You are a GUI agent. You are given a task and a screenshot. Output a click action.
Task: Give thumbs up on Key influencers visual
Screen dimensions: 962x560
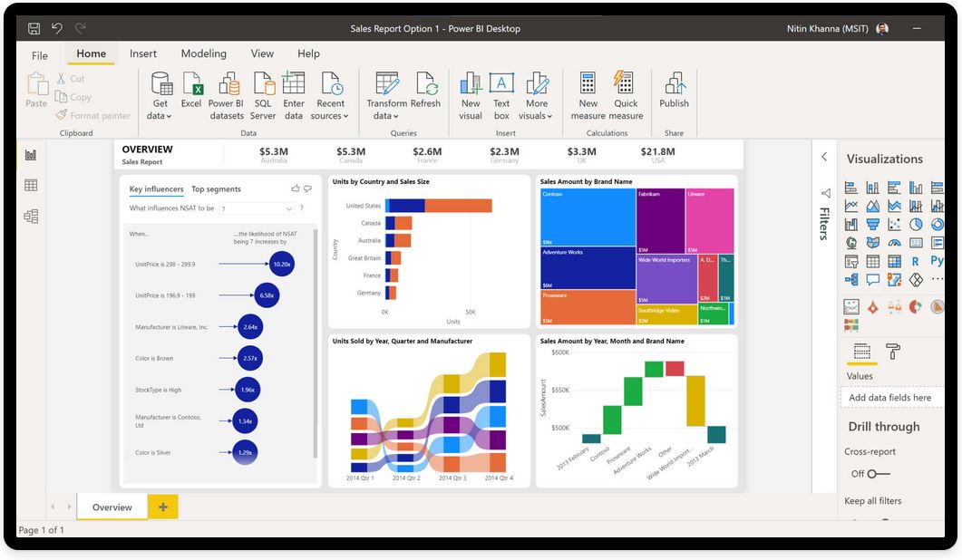click(296, 188)
